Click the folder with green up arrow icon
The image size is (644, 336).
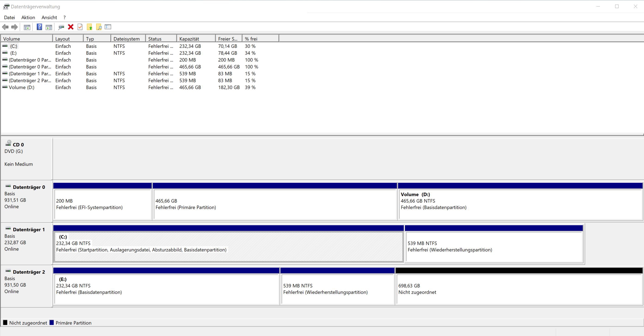pyautogui.click(x=90, y=27)
